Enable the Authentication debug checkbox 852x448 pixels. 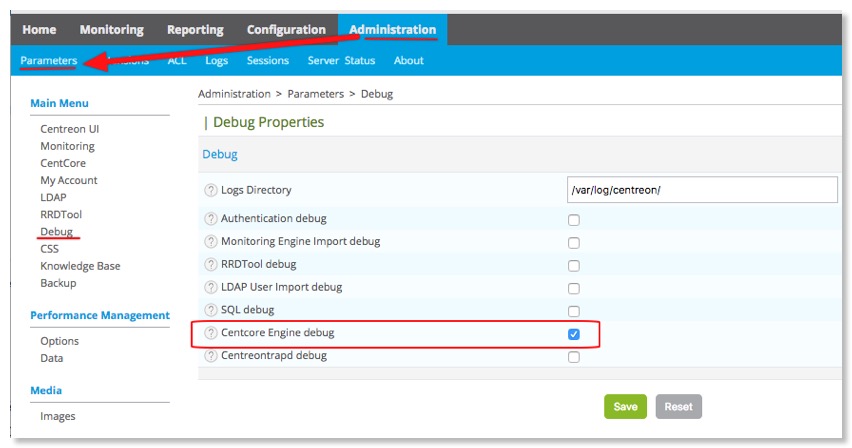pyautogui.click(x=574, y=220)
